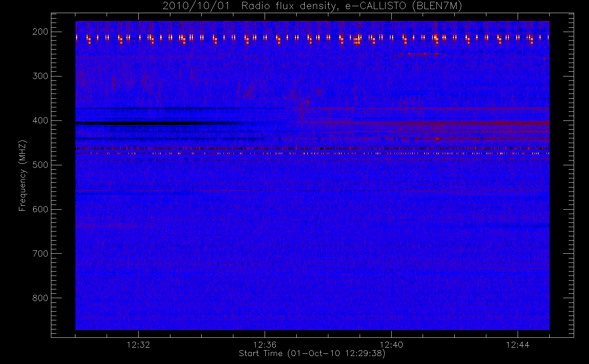Click the 'Start Time (01-Oct-10 12:29:38)' label
Viewport: 589px width, 364px height.
(312, 353)
